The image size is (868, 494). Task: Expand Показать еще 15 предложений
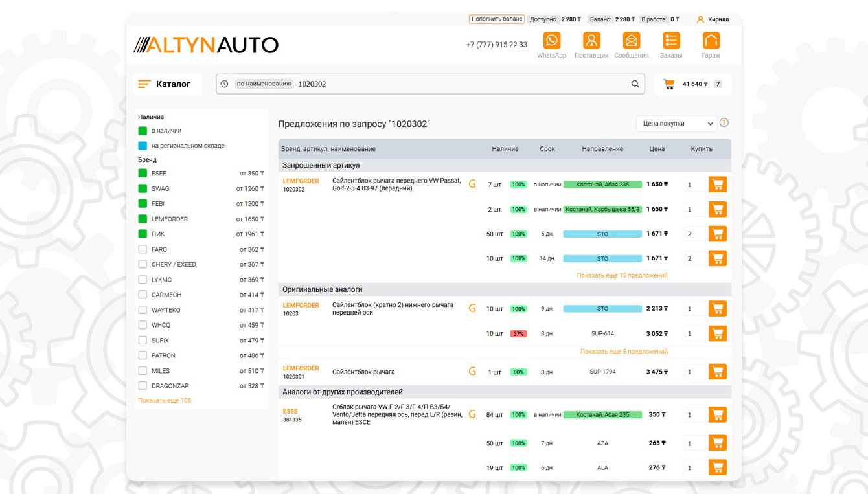pyautogui.click(x=622, y=276)
